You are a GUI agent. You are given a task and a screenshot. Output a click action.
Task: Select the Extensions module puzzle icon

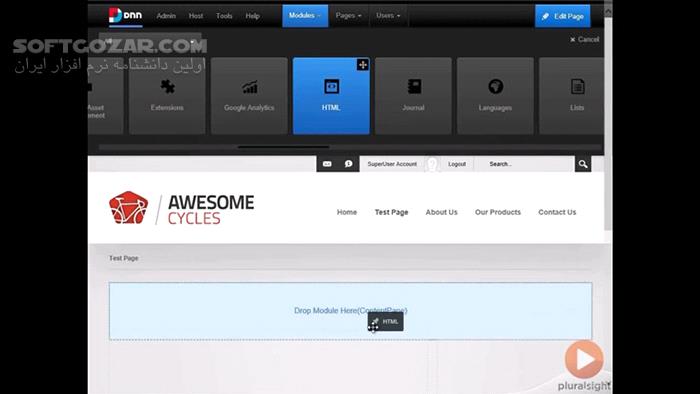[167, 87]
